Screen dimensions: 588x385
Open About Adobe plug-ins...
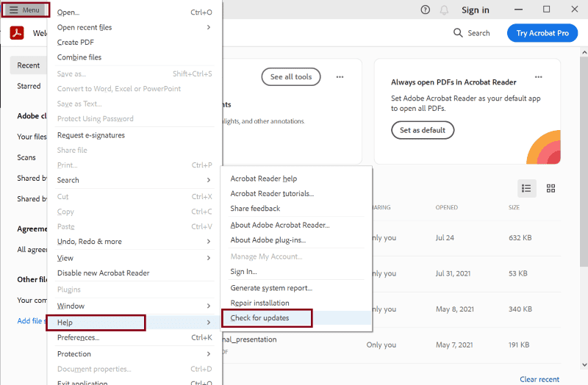pyautogui.click(x=297, y=240)
